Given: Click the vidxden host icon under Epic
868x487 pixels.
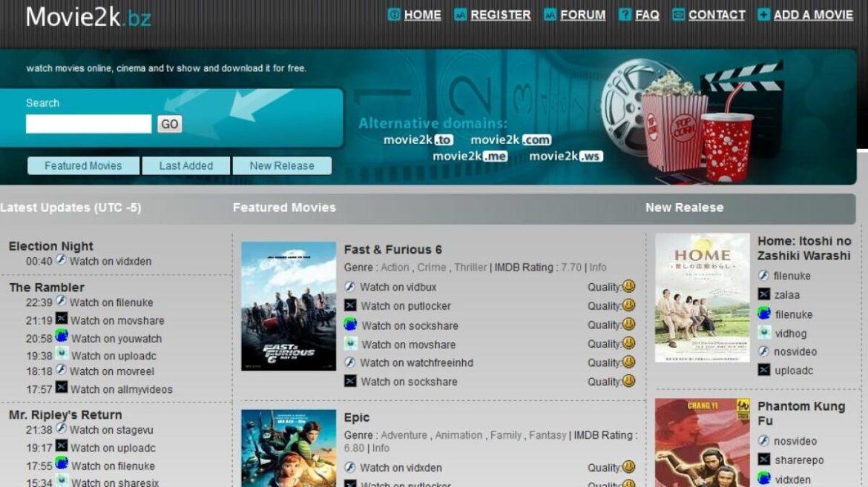Looking at the screenshot, I should 349,468.
